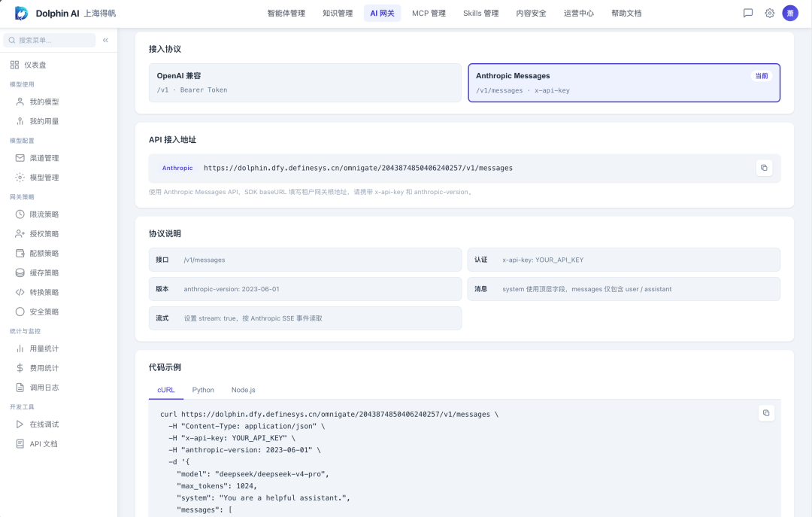The width and height of the screenshot is (812, 517).
Task: Click the bar chart icon beside 用量统计
Action: 20,348
